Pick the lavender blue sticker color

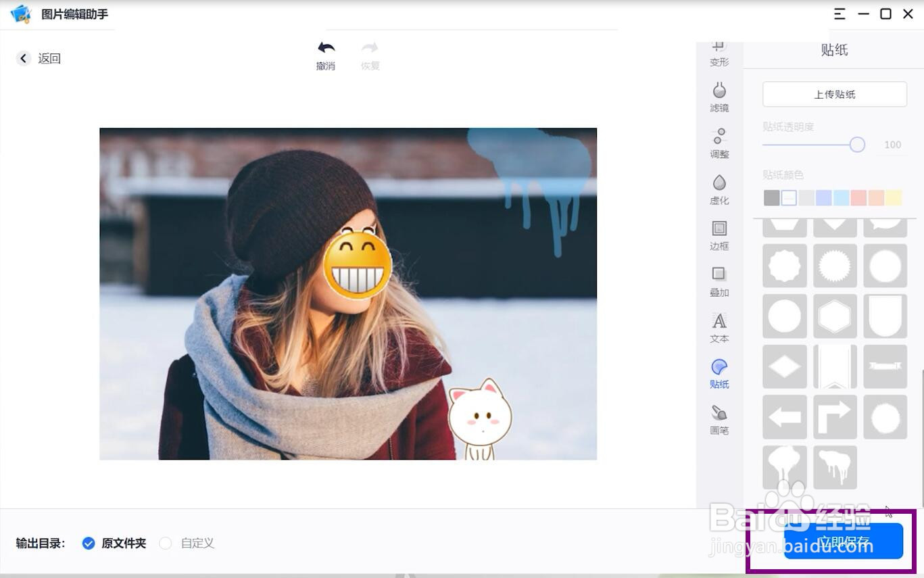(823, 197)
